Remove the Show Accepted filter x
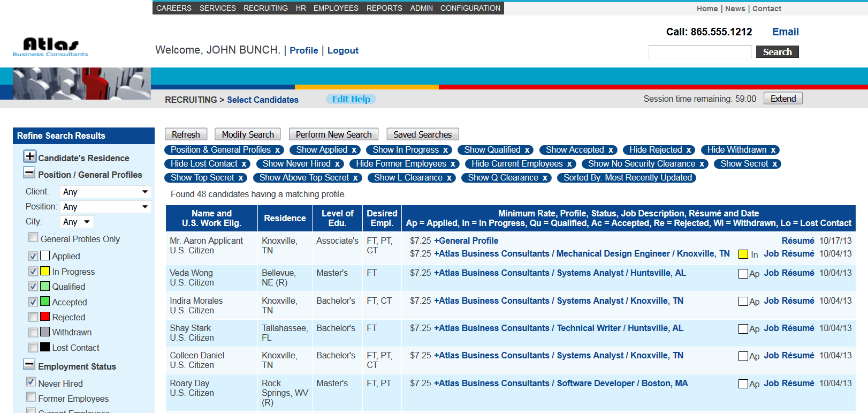 coord(611,150)
